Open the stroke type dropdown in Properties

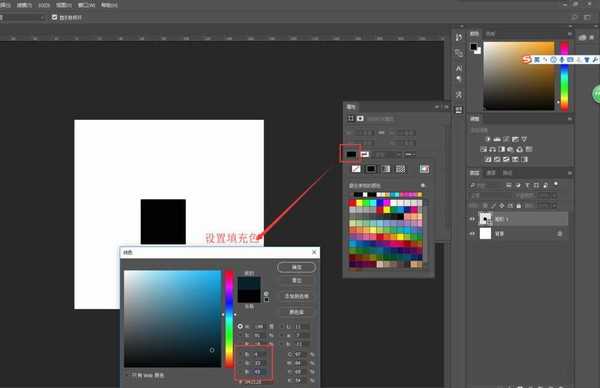pyautogui.click(x=410, y=154)
